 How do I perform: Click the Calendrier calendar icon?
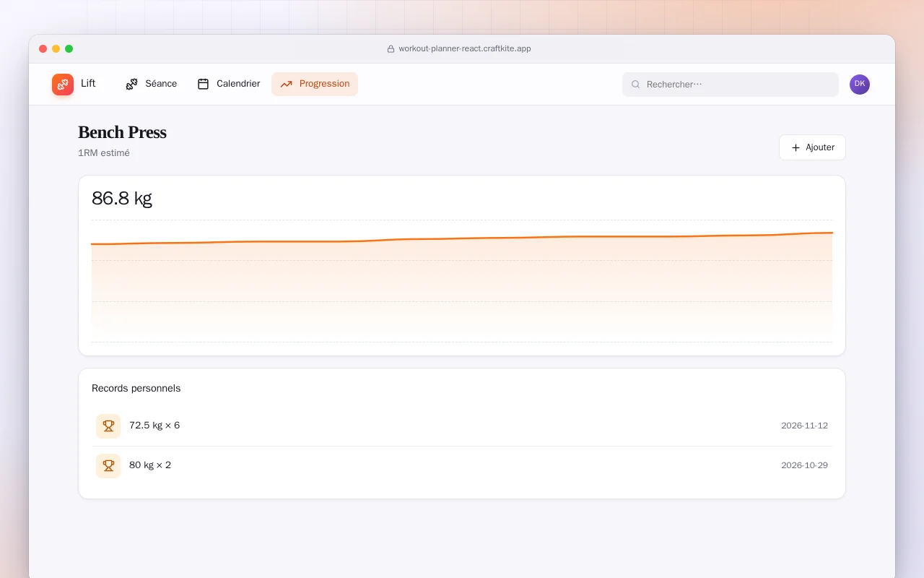[204, 84]
